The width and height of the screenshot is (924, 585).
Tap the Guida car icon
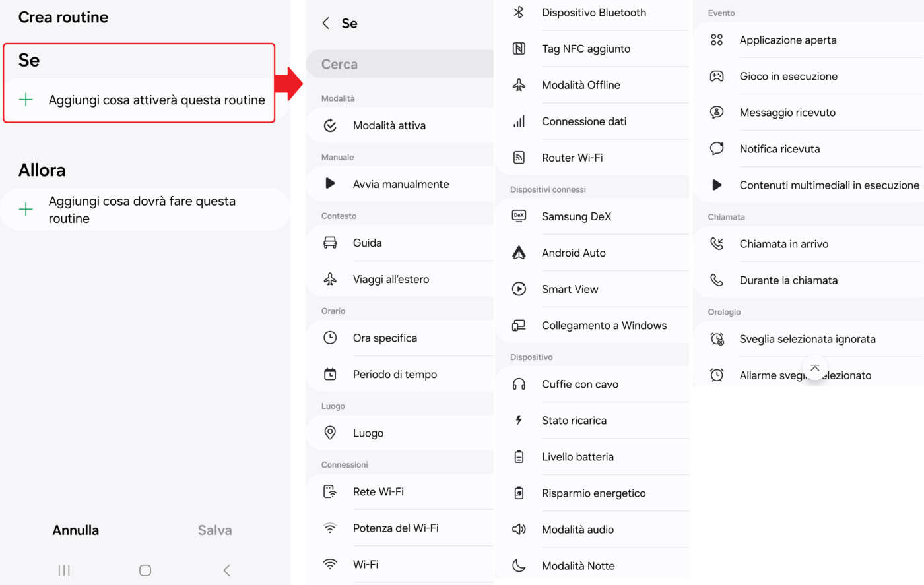coord(330,243)
